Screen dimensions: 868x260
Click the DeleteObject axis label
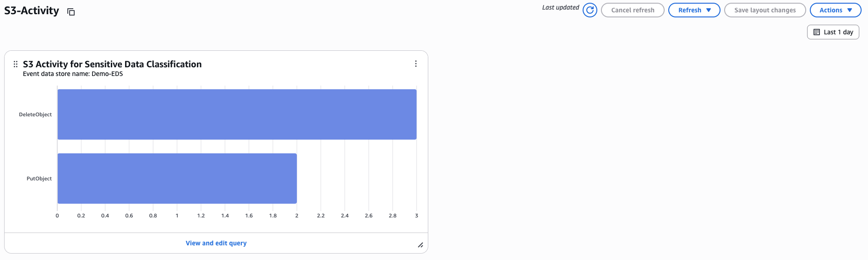35,114
